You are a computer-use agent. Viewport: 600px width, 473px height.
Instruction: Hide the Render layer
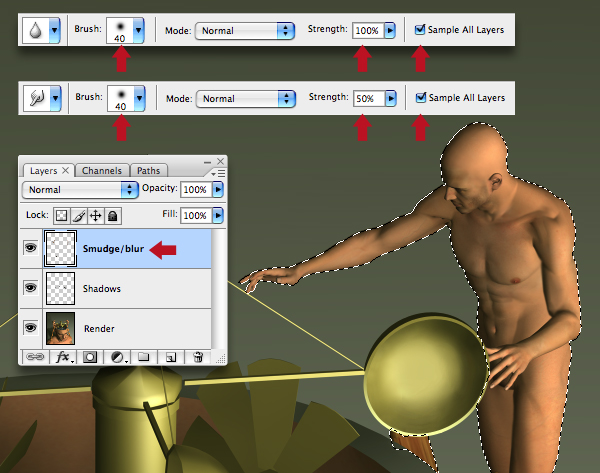pos(31,328)
